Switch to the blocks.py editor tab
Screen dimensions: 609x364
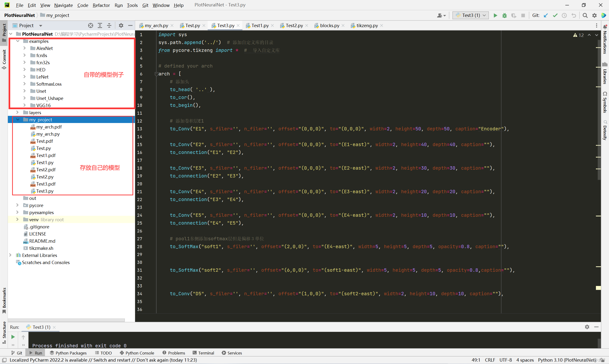coord(329,25)
